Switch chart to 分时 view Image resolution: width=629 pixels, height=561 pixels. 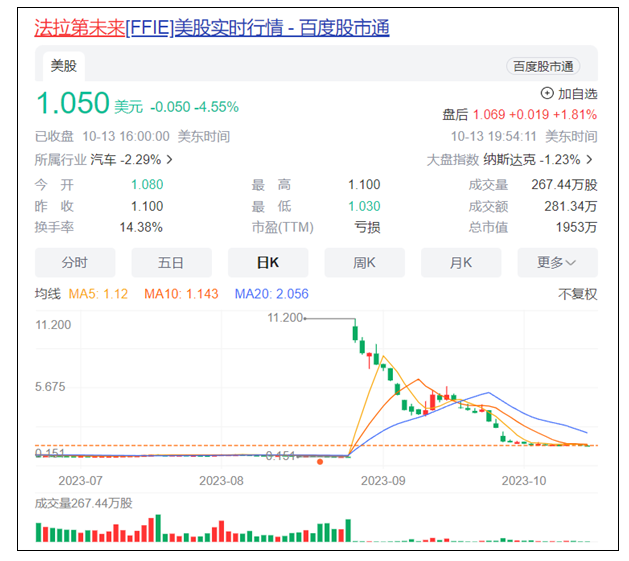[75, 263]
